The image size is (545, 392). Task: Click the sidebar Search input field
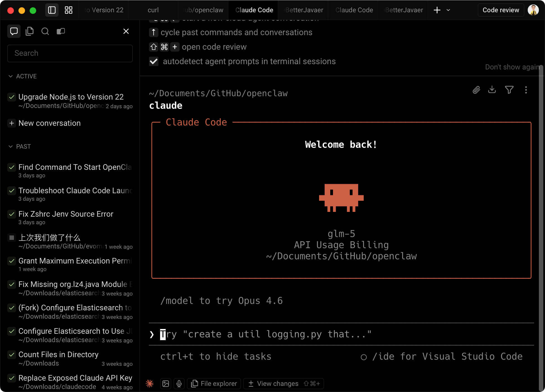click(x=70, y=53)
